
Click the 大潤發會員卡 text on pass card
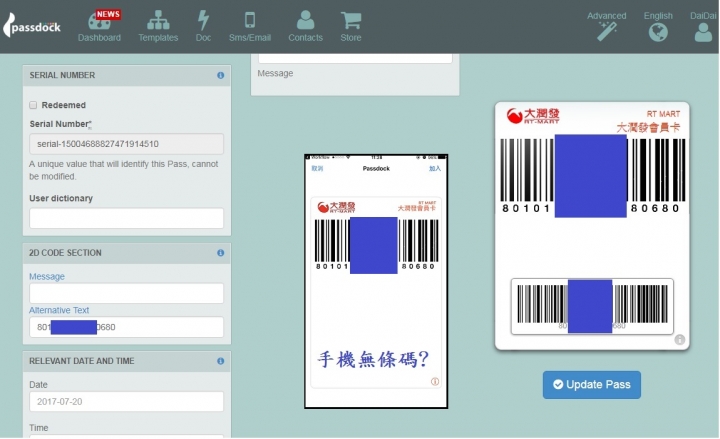point(648,128)
